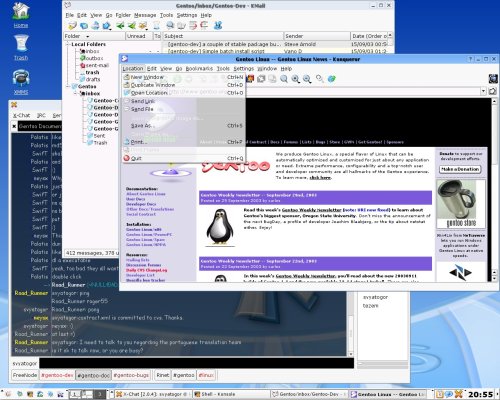
Task: Click the clear button beside Konqueror's location bar
Action: point(493,91)
